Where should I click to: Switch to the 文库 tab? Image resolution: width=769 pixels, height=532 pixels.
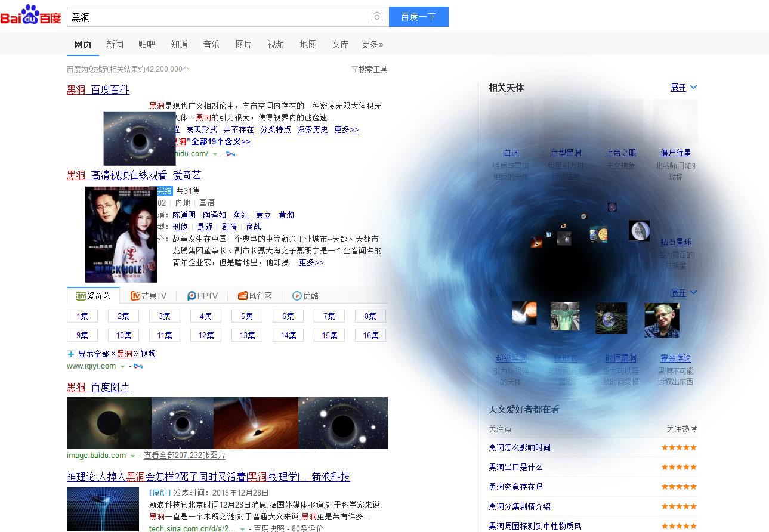340,45
